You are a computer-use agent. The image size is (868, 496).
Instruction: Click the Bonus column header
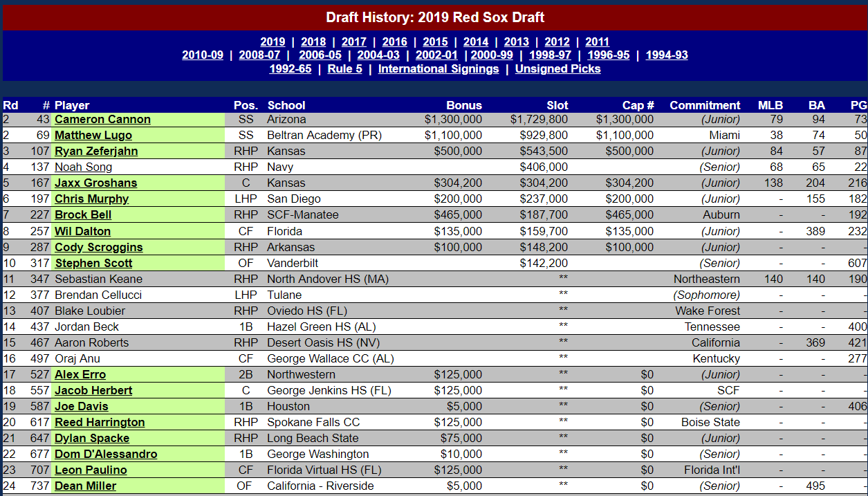tap(464, 105)
